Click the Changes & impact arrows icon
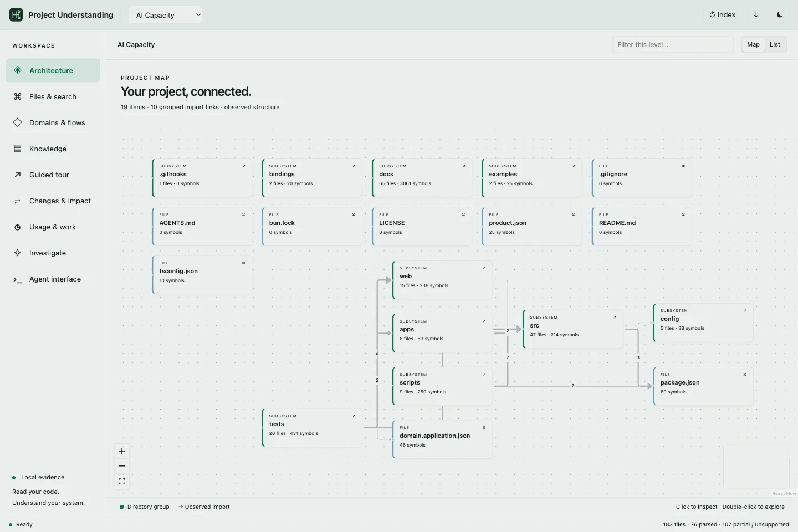Viewport: 798px width, 532px height. 18,201
